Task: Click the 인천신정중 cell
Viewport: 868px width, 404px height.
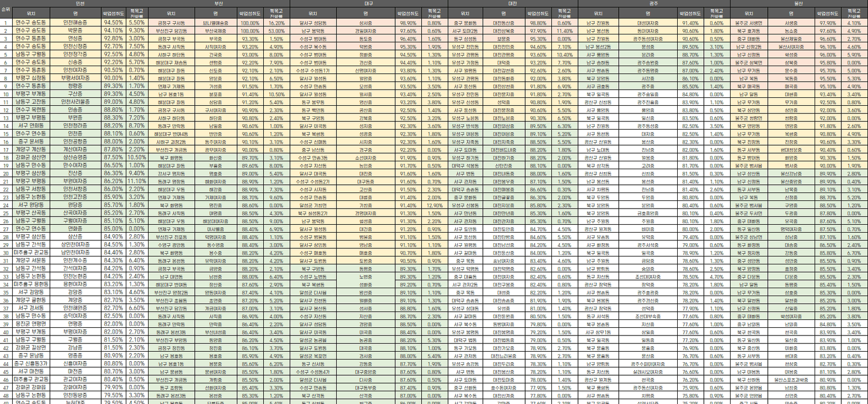Action: point(75,47)
